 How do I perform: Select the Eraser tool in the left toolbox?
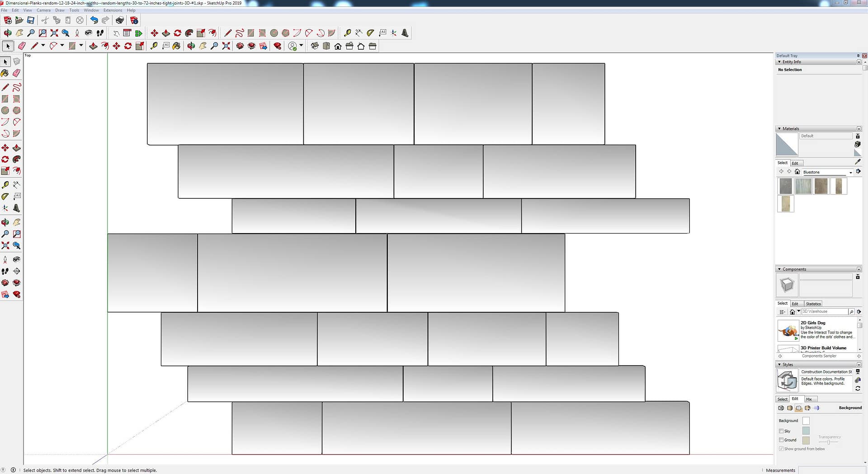[x=17, y=73]
